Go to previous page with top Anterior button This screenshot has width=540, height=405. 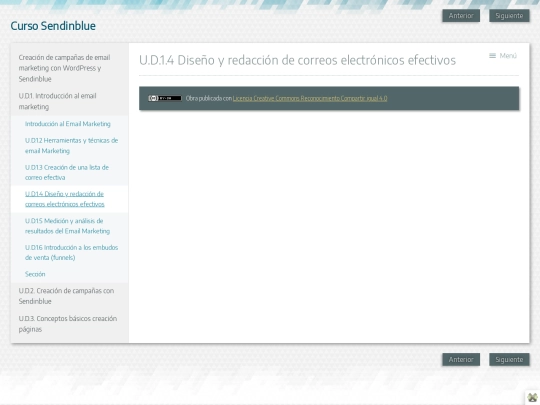(x=461, y=15)
